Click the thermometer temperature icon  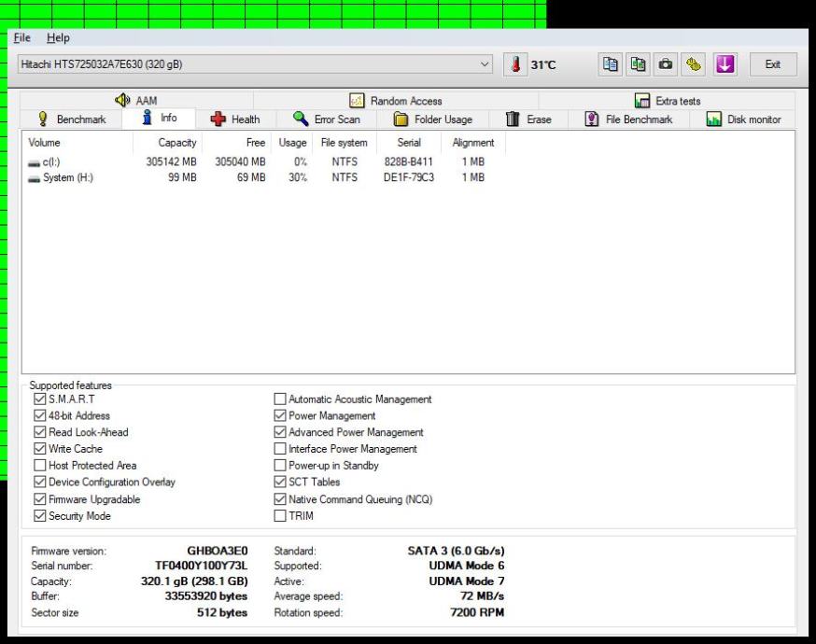(x=516, y=64)
